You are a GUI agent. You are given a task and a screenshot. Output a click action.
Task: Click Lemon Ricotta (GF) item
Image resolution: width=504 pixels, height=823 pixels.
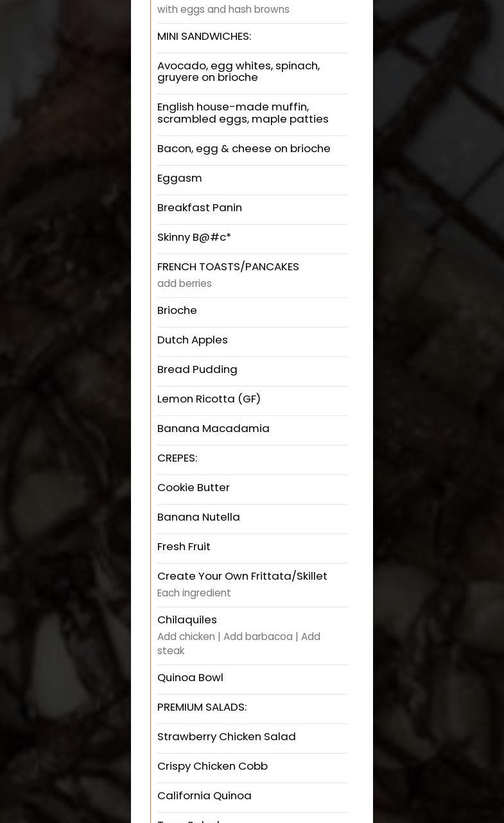coord(209,399)
